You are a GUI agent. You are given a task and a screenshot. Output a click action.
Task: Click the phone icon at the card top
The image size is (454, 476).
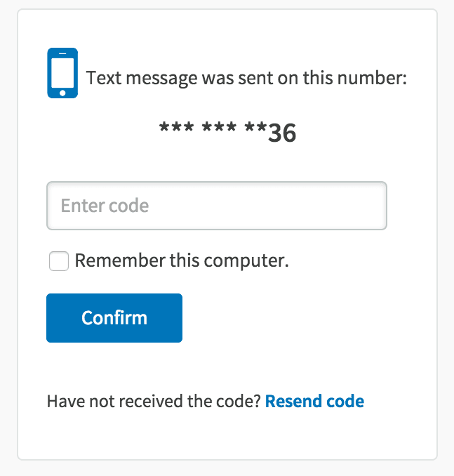click(x=62, y=73)
